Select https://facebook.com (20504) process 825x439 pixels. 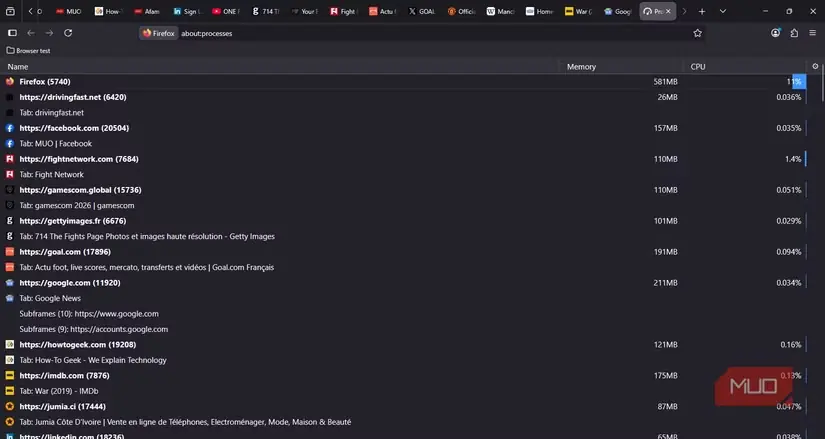pyautogui.click(x=405, y=128)
